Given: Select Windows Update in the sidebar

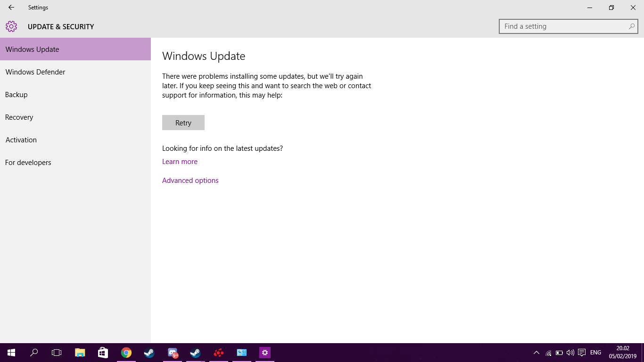Looking at the screenshot, I should tap(75, 49).
